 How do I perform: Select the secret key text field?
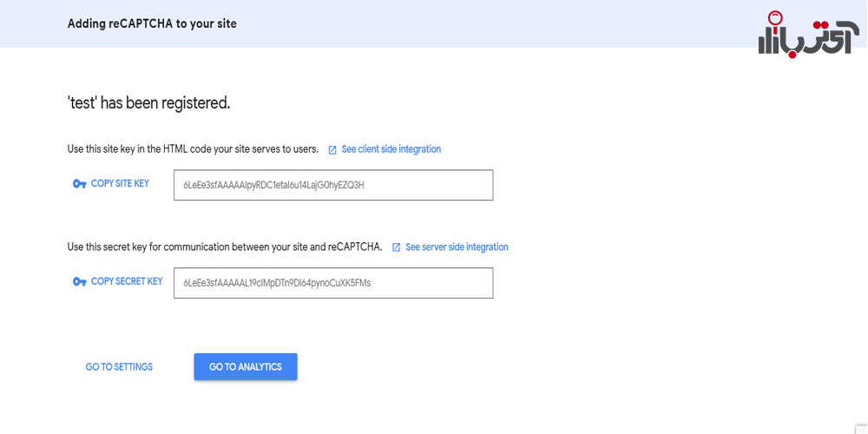[333, 283]
